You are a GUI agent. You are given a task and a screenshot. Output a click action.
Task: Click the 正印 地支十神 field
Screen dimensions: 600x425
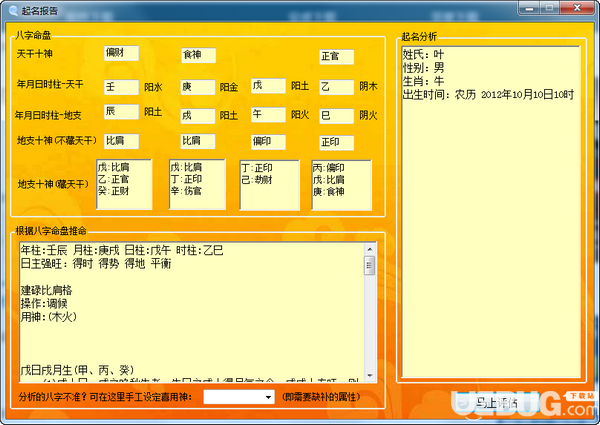pyautogui.click(x=336, y=143)
